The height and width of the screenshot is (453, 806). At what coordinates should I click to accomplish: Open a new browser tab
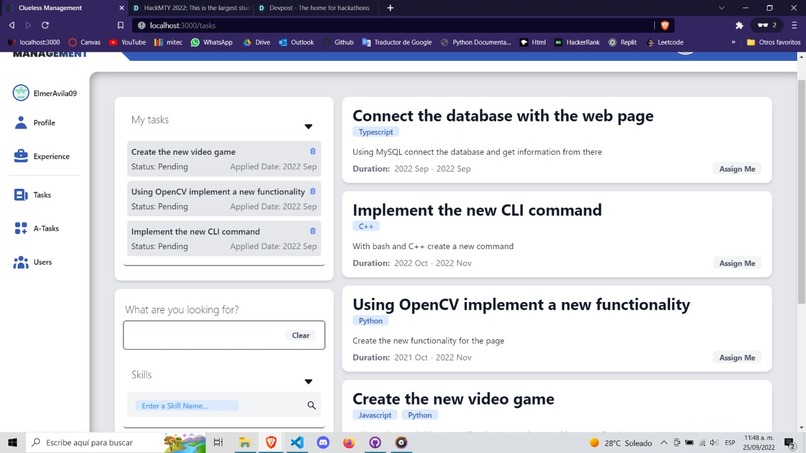coord(390,8)
